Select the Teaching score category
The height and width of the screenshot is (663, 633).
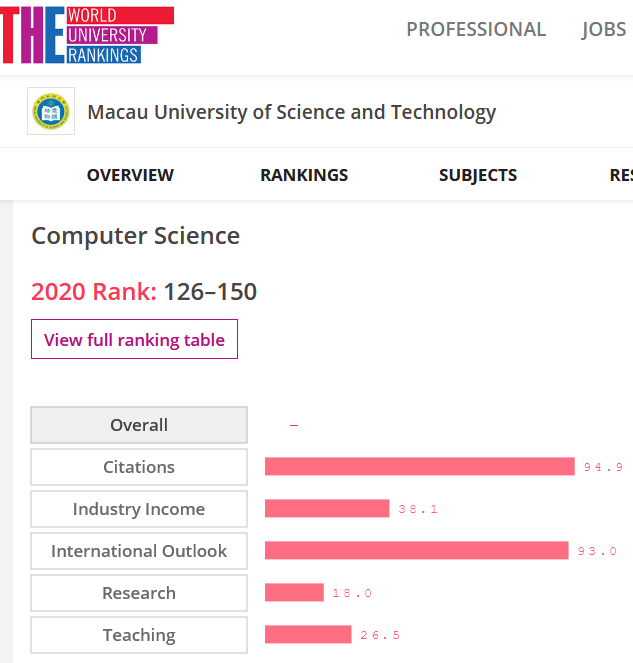[x=139, y=635]
